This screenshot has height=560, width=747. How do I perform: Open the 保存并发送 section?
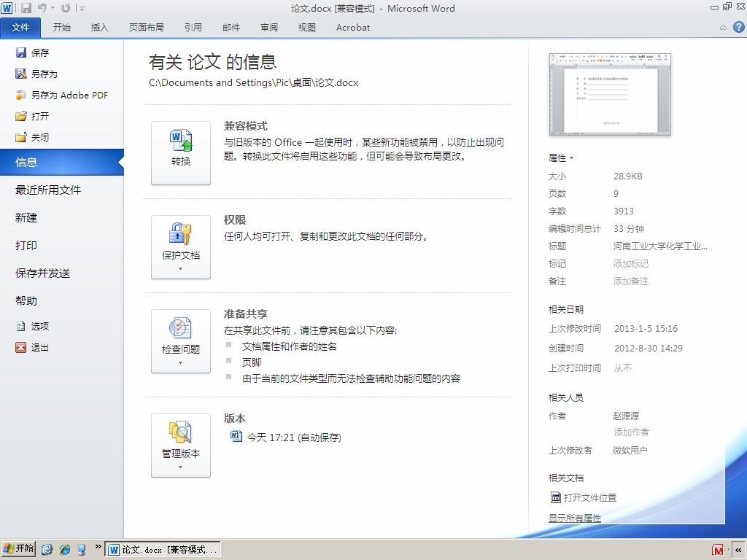coord(43,273)
